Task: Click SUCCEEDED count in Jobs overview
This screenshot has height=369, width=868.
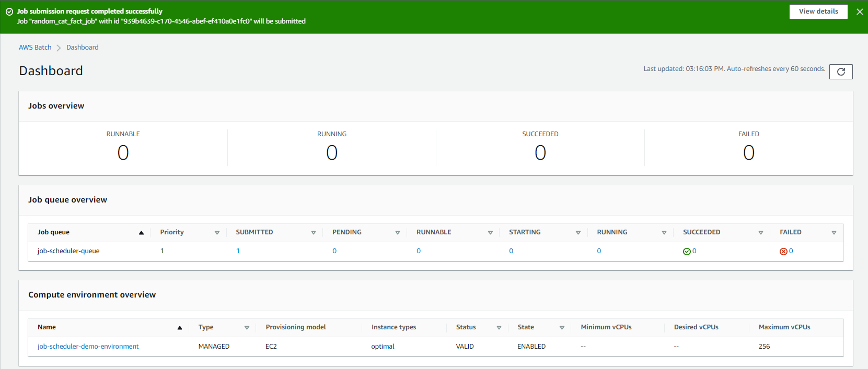Action: (x=540, y=152)
